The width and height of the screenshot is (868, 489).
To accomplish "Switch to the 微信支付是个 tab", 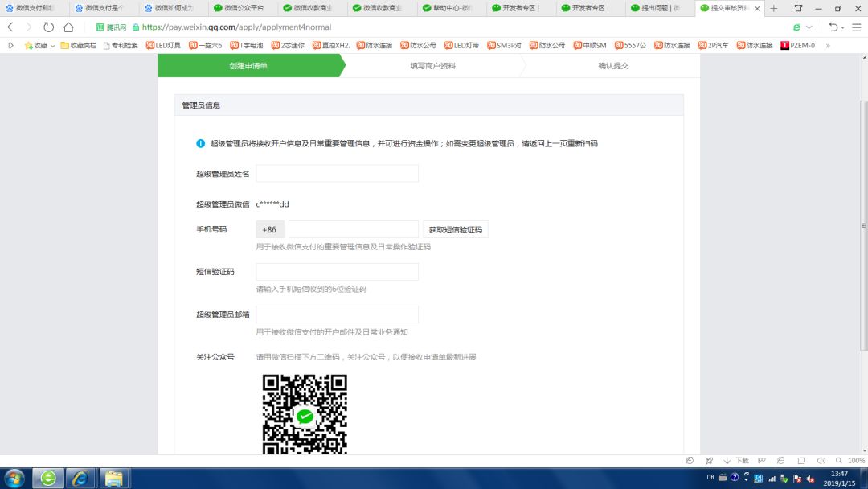I will 104,8.
